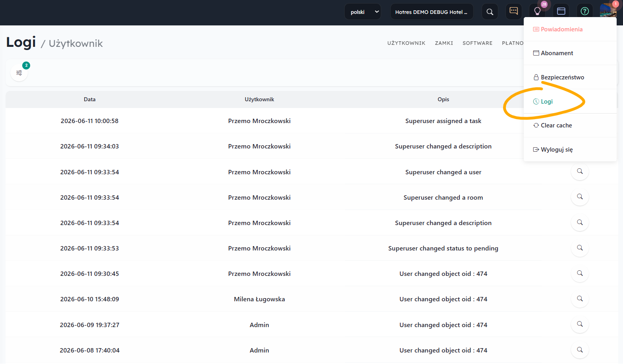The height and width of the screenshot is (364, 623).
Task: Switch to the ZAMKI tab
Action: (444, 43)
